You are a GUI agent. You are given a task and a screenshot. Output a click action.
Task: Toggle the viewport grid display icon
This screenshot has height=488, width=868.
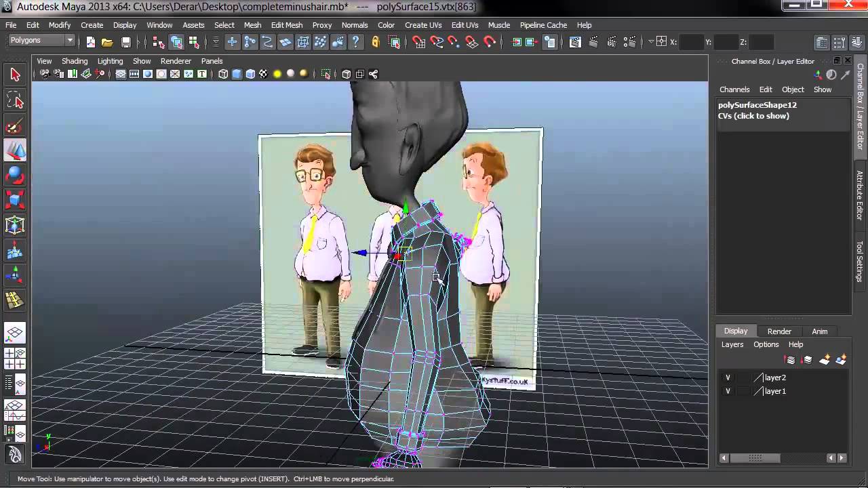tap(121, 74)
